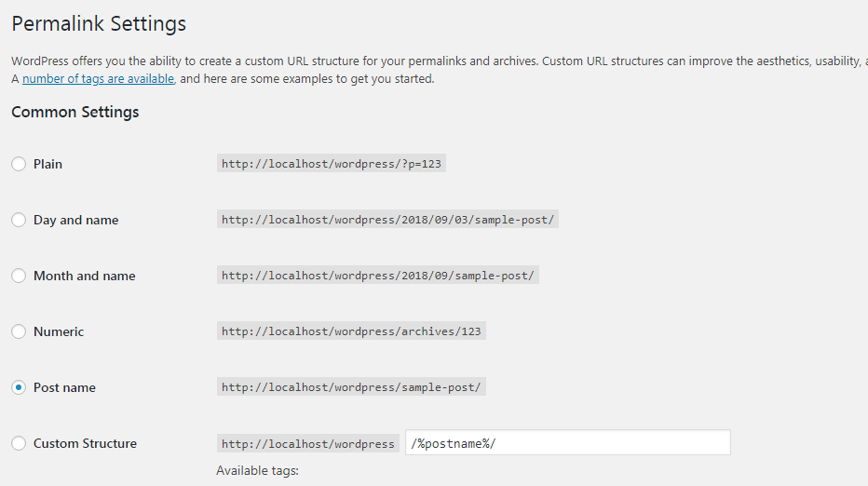
Task: Click the 2018/09/03/sample-post URL example
Action: pyautogui.click(x=387, y=220)
